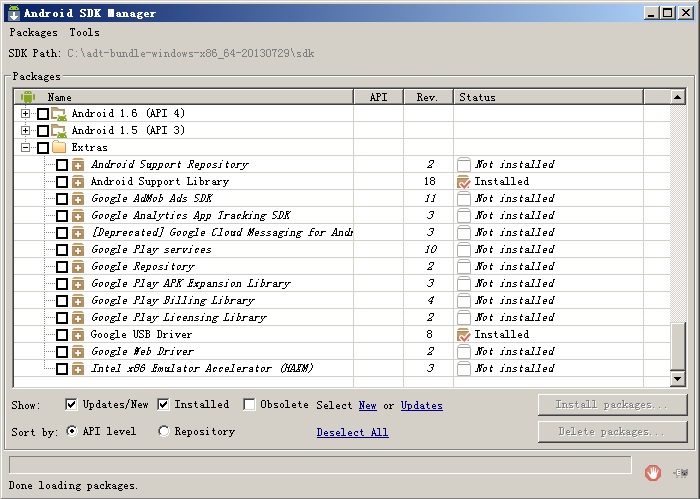Check the Google AdMob Ads SDK checkbox
The height and width of the screenshot is (499, 700).
pos(62,199)
